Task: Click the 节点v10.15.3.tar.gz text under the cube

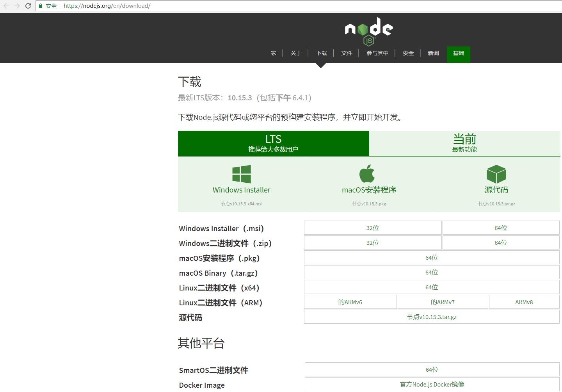Action: coord(496,204)
